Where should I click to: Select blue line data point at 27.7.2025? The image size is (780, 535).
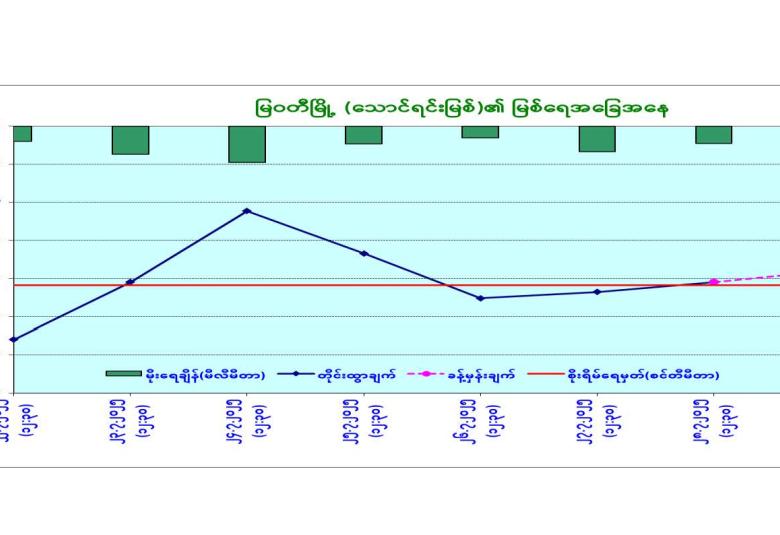pos(597,292)
